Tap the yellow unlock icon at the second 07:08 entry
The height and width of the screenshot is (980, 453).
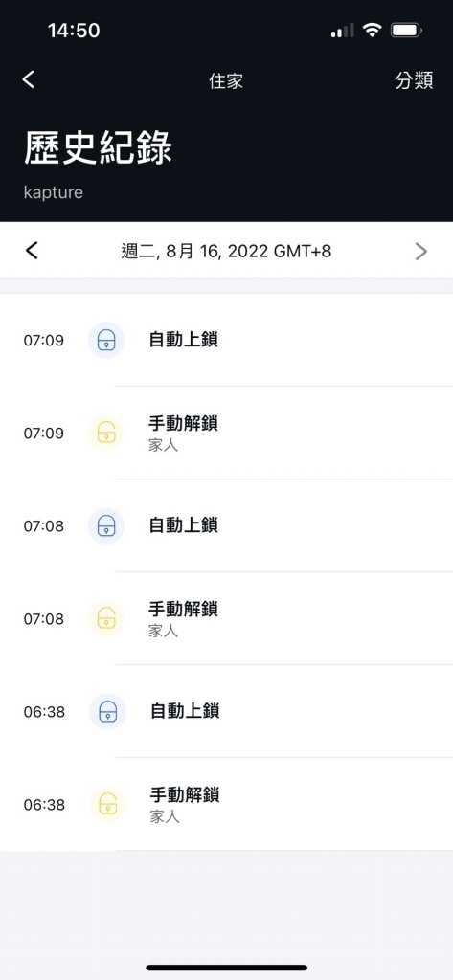pos(106,619)
